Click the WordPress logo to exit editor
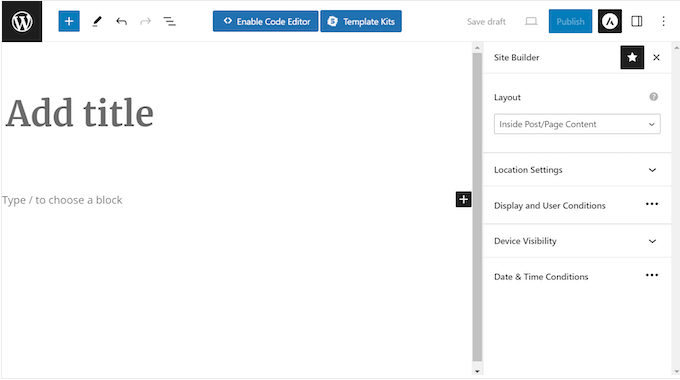Image resolution: width=680 pixels, height=380 pixels. tap(22, 21)
